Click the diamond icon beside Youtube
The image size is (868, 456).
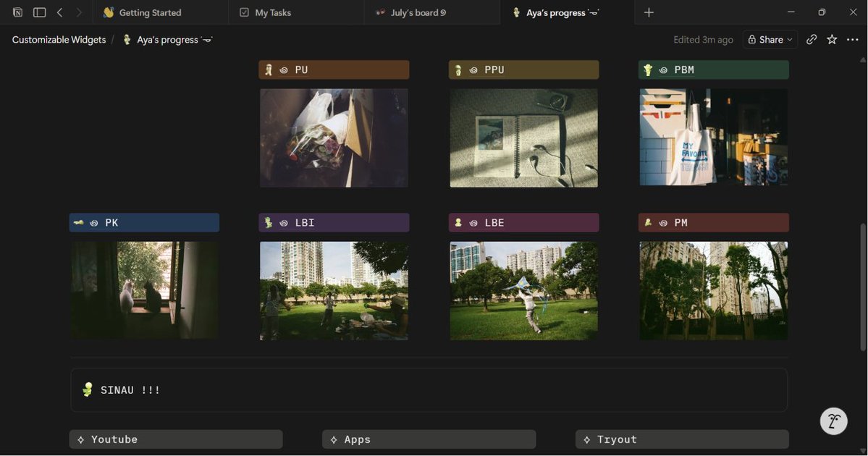pos(81,439)
